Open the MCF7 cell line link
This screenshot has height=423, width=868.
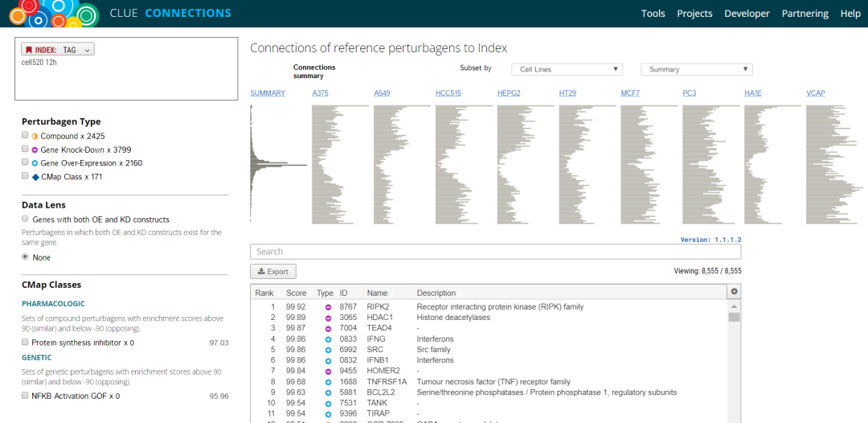click(630, 93)
